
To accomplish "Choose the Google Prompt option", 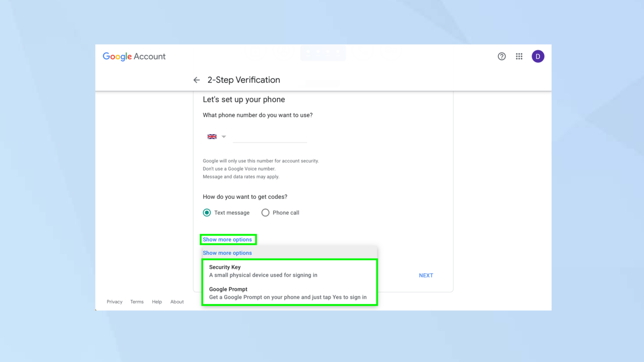I will (289, 293).
